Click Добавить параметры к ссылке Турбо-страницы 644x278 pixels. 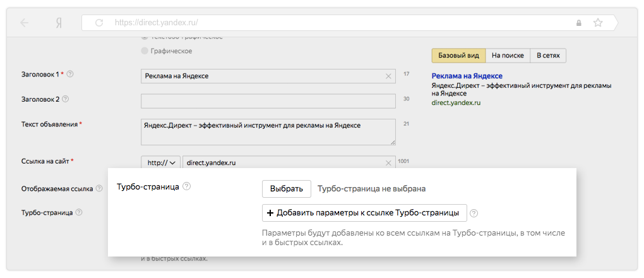point(364,213)
